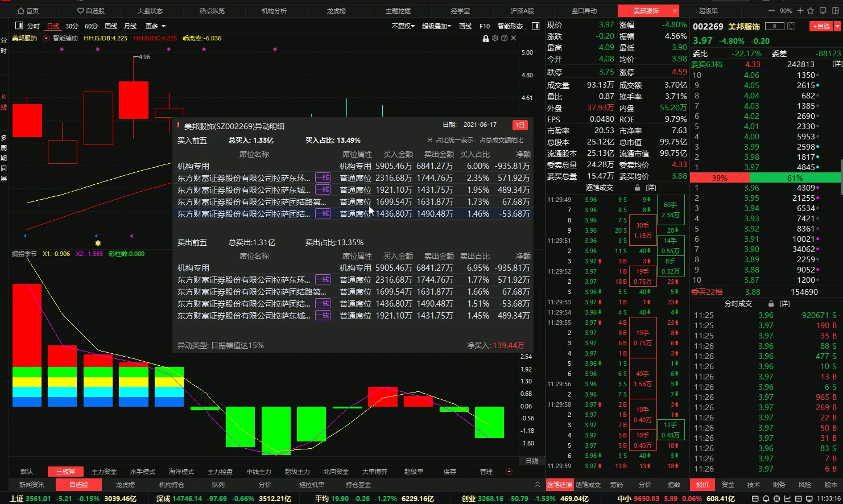Switch to 30分 chart period

pos(72,26)
